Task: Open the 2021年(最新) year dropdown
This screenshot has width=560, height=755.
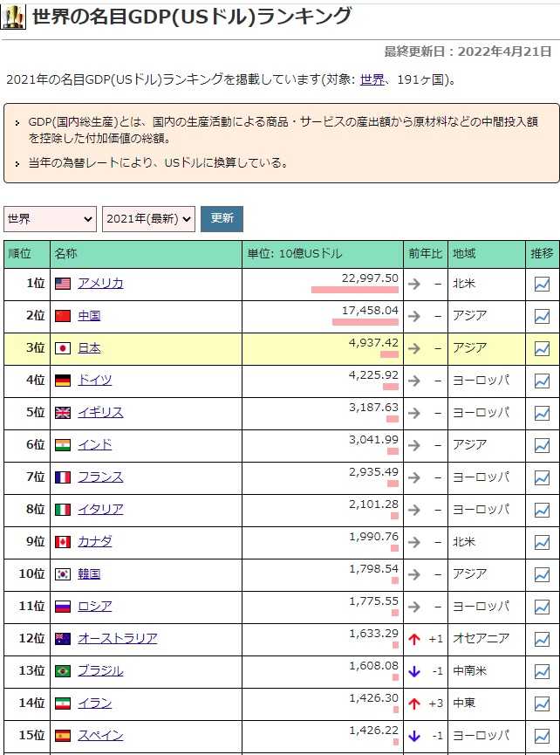Action: pyautogui.click(x=148, y=218)
